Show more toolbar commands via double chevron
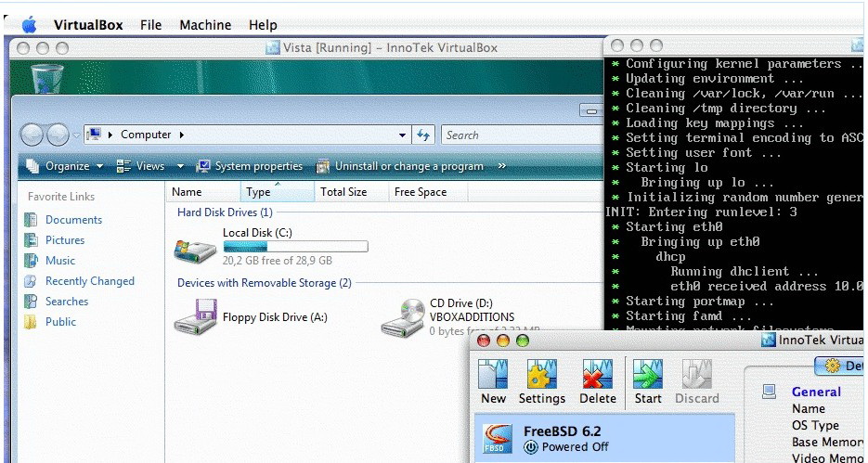The height and width of the screenshot is (463, 868). tap(501, 165)
